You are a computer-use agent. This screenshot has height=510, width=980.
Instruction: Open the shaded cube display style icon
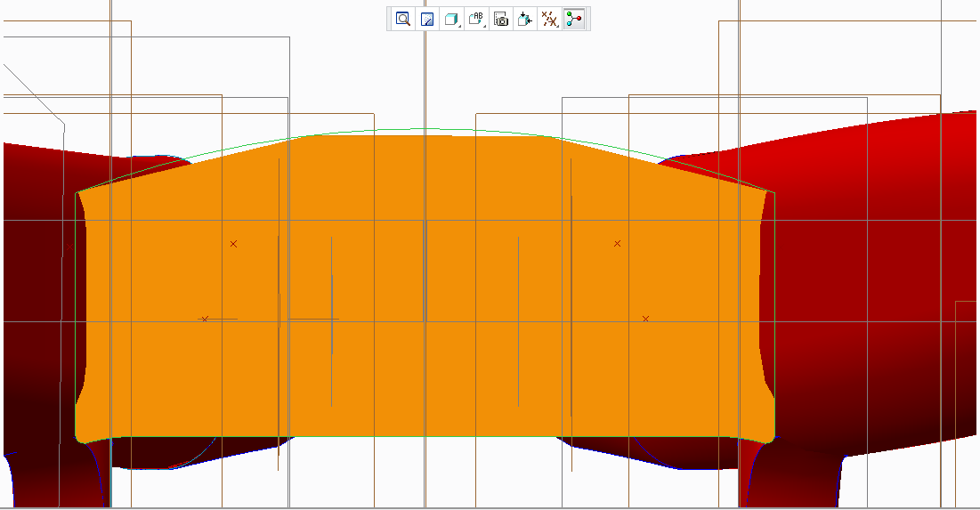pos(451,20)
